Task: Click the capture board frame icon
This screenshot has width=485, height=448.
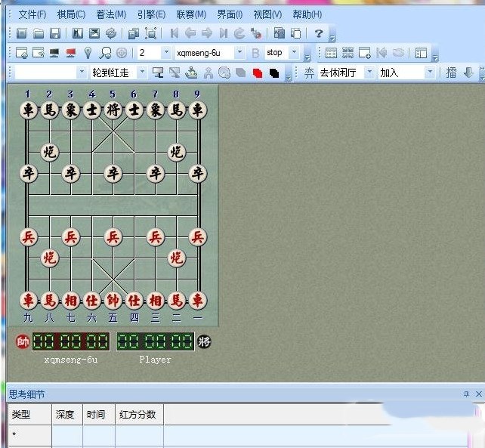Action: point(150,33)
